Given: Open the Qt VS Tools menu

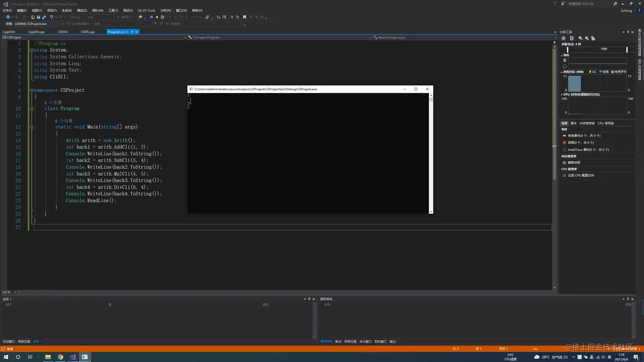Looking at the screenshot, I should pyautogui.click(x=147, y=11).
